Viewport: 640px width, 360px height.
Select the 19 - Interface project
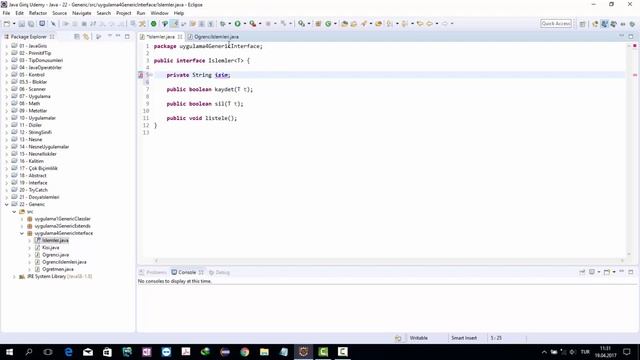click(x=33, y=183)
